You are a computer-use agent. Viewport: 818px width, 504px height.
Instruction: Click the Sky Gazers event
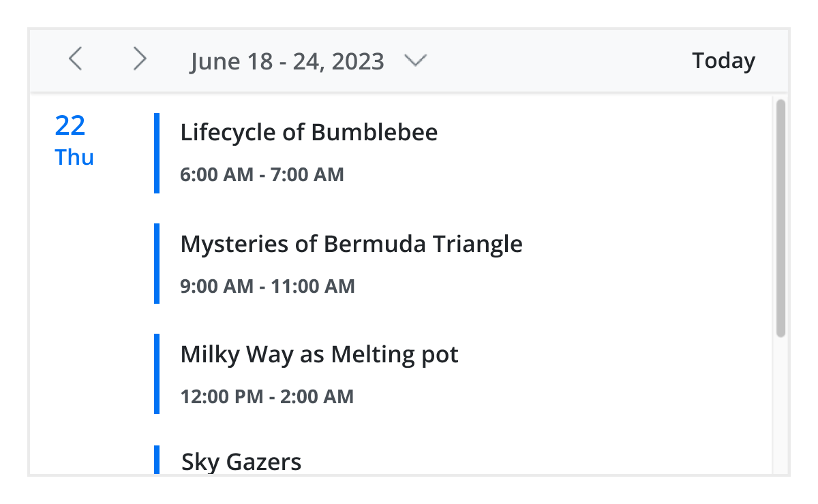(241, 461)
